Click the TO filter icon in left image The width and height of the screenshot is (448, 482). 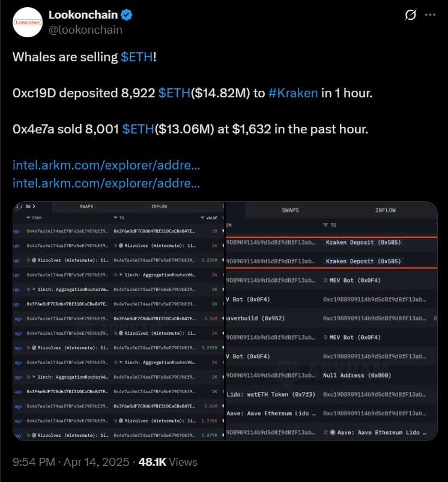[116, 218]
